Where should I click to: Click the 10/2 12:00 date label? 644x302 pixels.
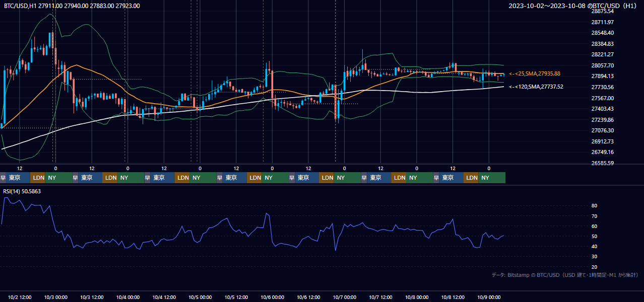click(x=20, y=297)
